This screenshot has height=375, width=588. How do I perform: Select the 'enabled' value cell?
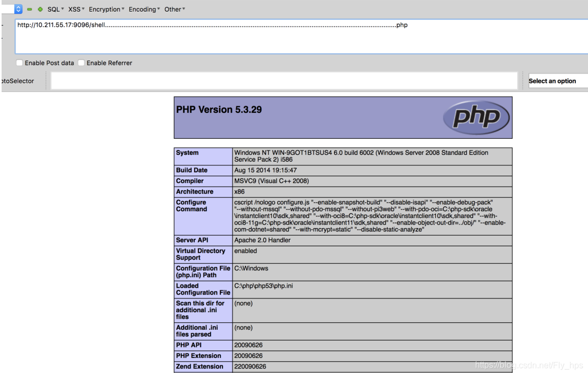click(x=372, y=255)
